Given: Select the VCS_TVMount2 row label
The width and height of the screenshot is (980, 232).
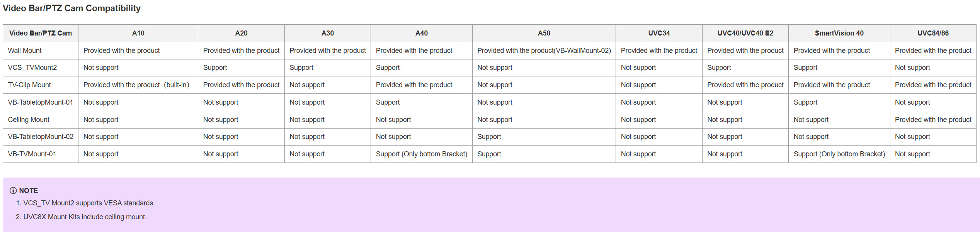Looking at the screenshot, I should [x=32, y=68].
